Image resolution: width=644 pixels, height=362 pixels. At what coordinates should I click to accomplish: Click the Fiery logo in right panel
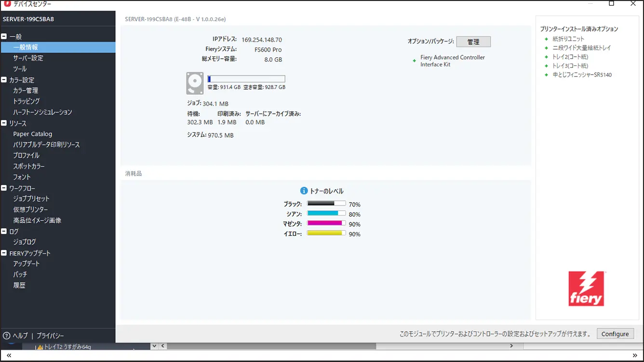pyautogui.click(x=586, y=288)
